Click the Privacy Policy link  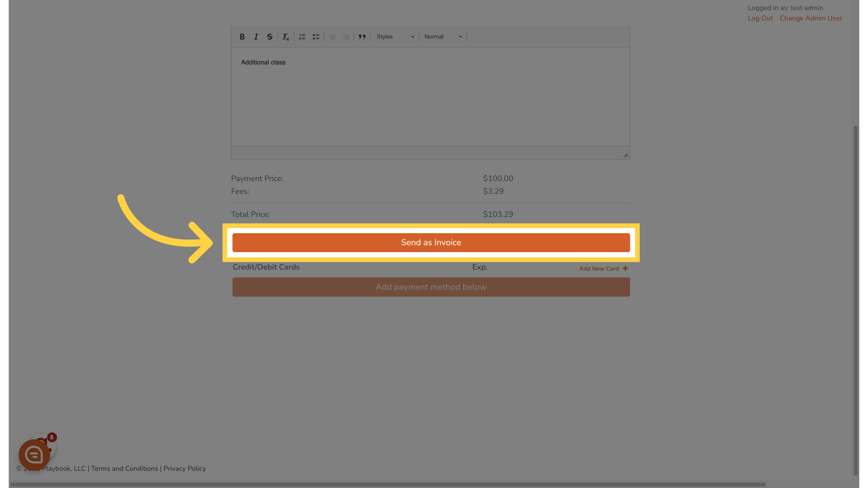[x=185, y=468]
